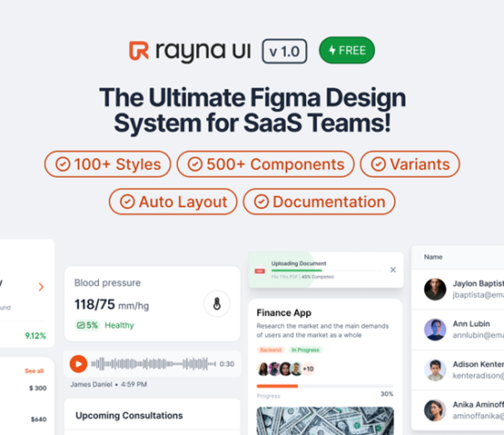504x435 pixels.
Task: Click the 9.12% value
Action: coord(36,336)
